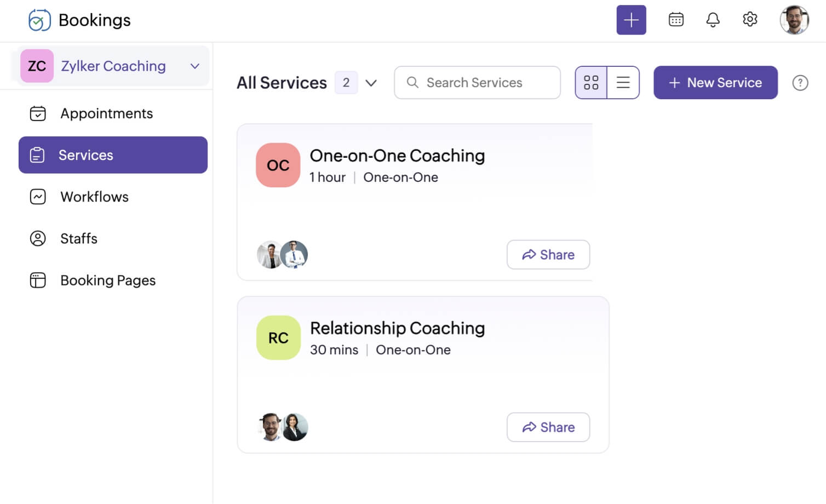The width and height of the screenshot is (826, 504).
Task: Open the quick-create plus menu
Action: pyautogui.click(x=631, y=19)
